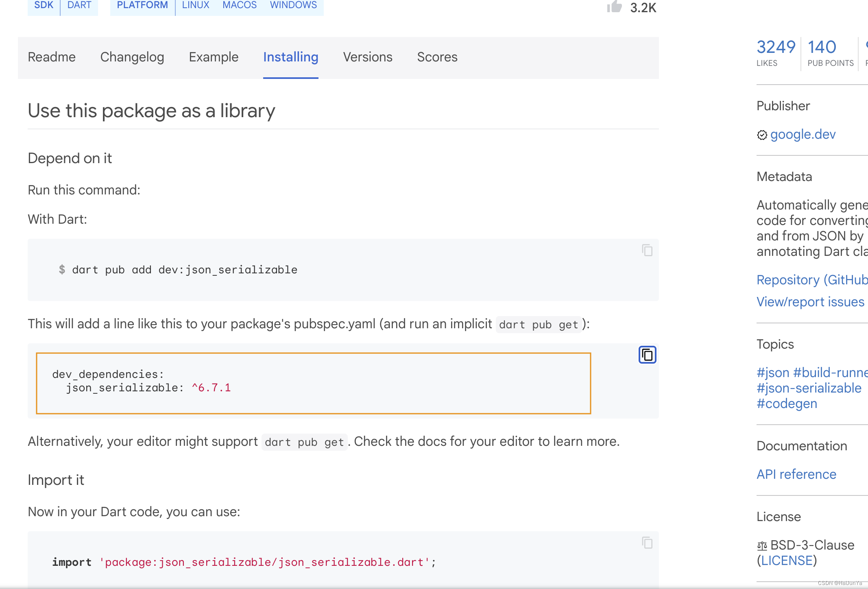Select the LINUX platform tag

(x=196, y=5)
